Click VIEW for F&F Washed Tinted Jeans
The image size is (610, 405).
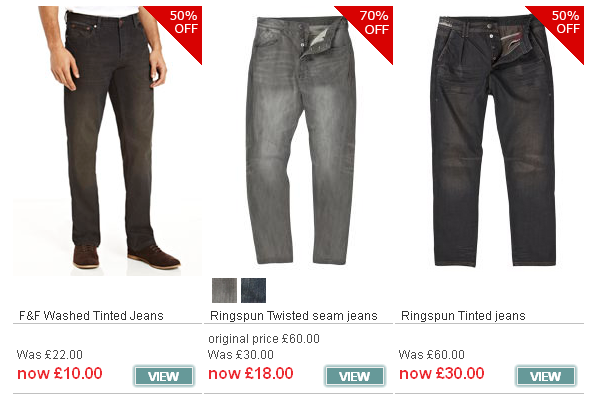pos(164,376)
